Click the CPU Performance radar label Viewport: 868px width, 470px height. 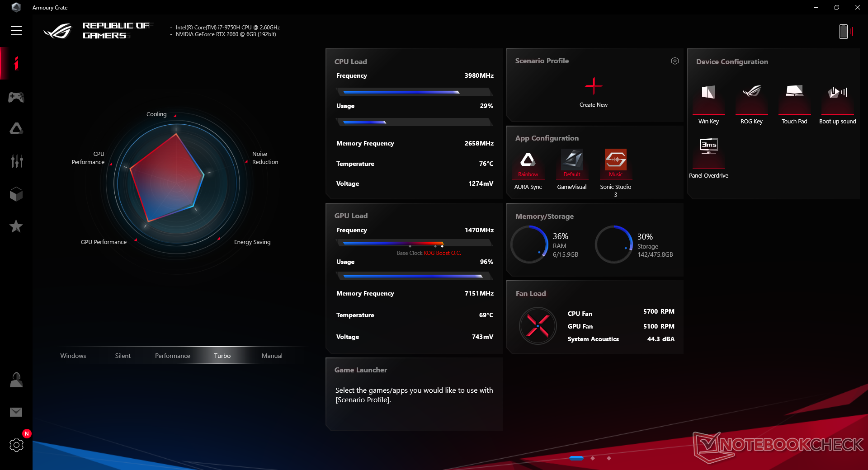(x=88, y=158)
